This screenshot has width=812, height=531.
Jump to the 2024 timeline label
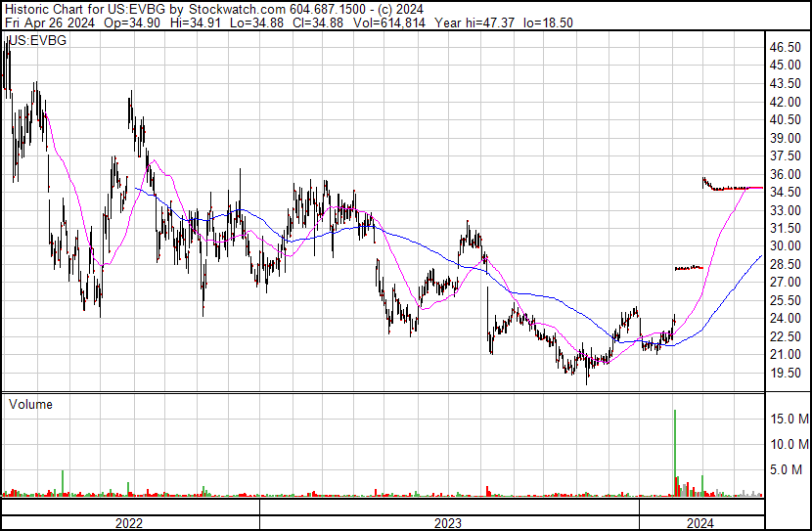(699, 523)
